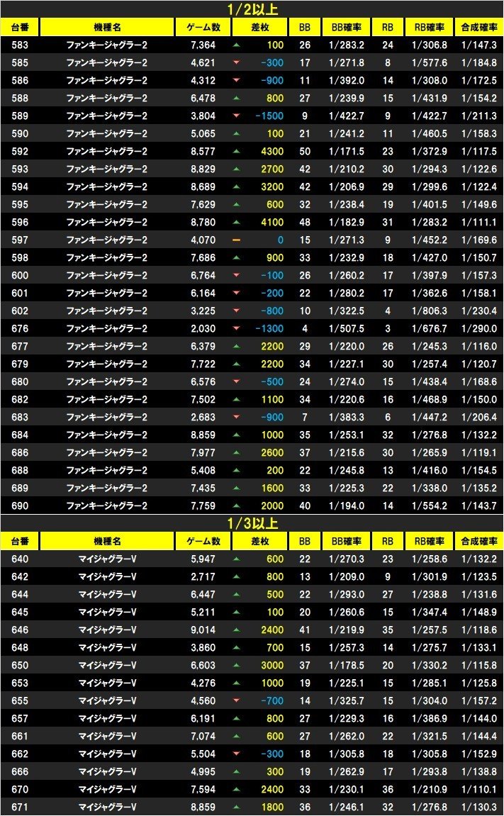Click the 1/2以上 section title
The height and width of the screenshot is (816, 504).
click(x=252, y=9)
